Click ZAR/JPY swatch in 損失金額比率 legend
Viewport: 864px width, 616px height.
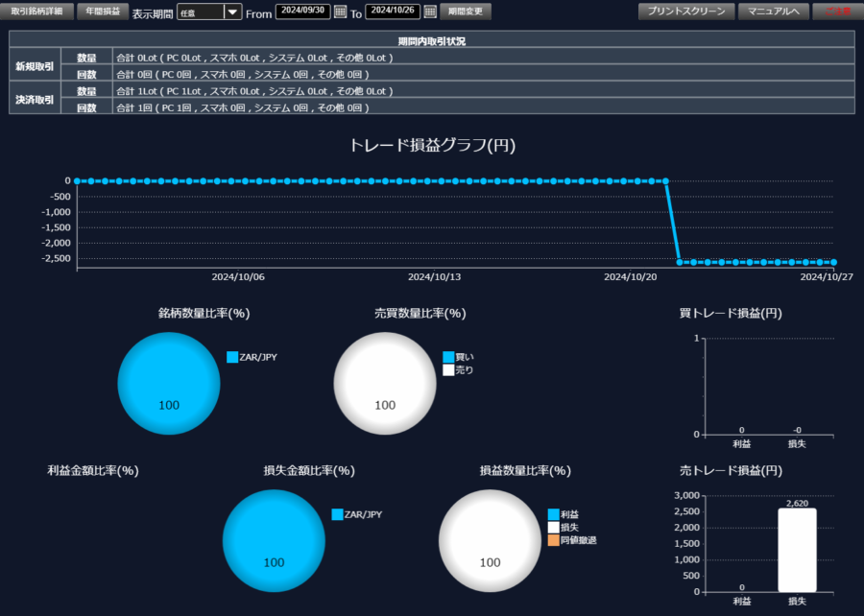click(x=337, y=514)
